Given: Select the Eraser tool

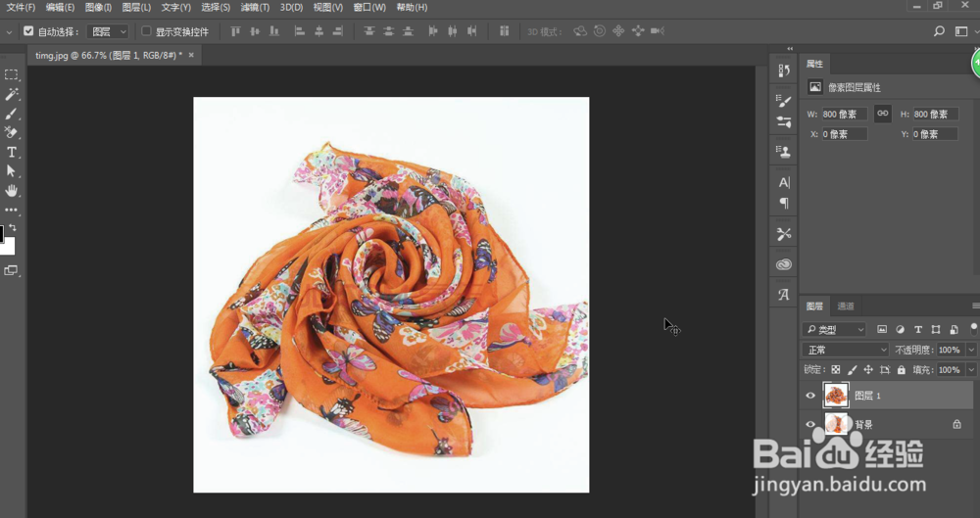Looking at the screenshot, I should 11,132.
